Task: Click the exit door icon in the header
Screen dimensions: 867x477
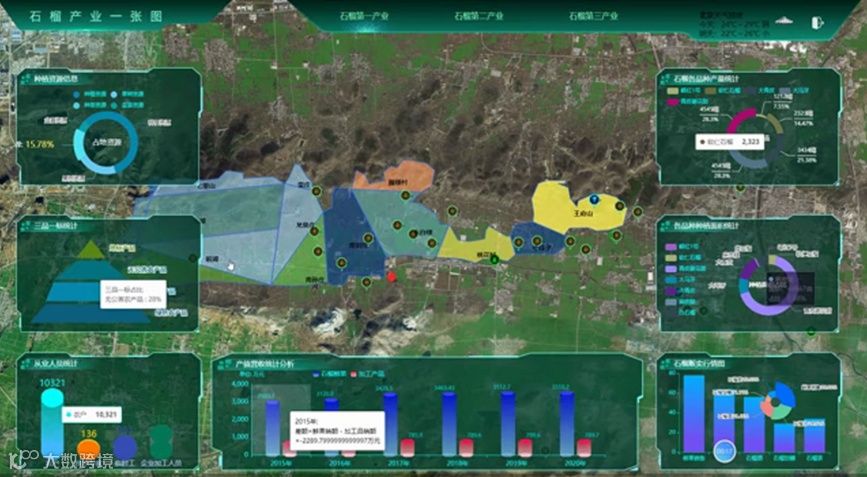Action: coord(817,22)
